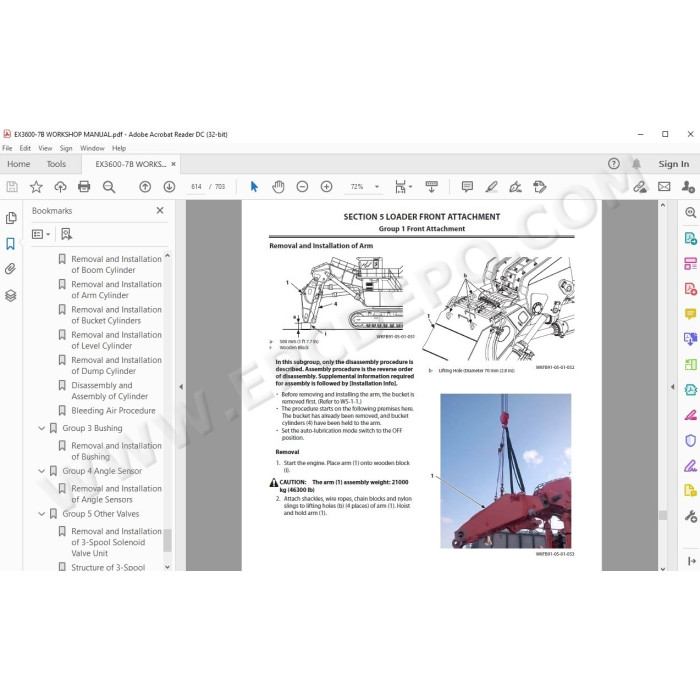
Task: Click bookmarks list scroll down arrow
Action: click(167, 567)
